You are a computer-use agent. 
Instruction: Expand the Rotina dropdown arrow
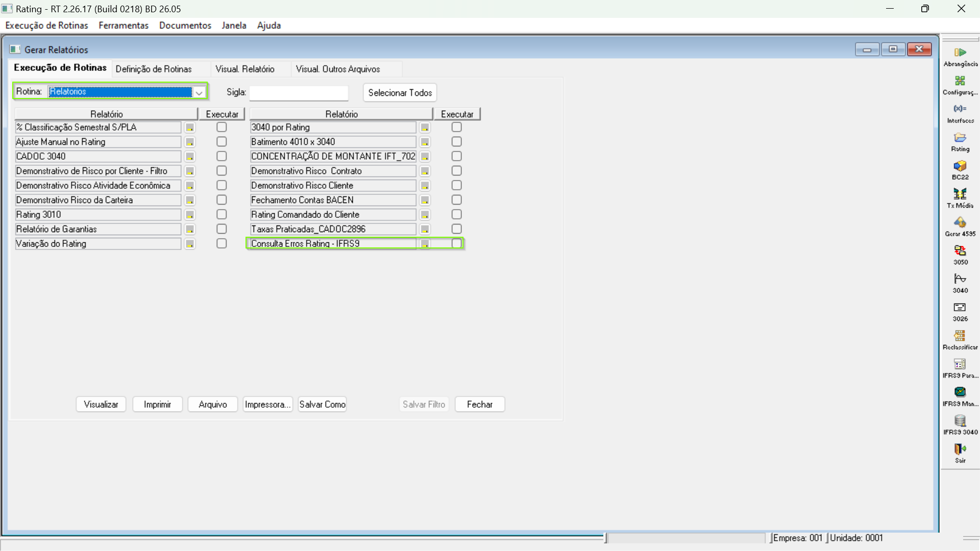199,92
